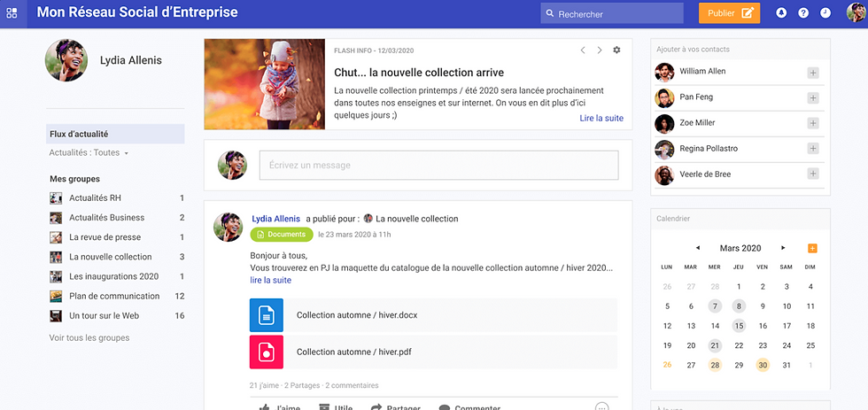The height and width of the screenshot is (410, 868).
Task: Select Flux d'actualité in sidebar
Action: (115, 134)
